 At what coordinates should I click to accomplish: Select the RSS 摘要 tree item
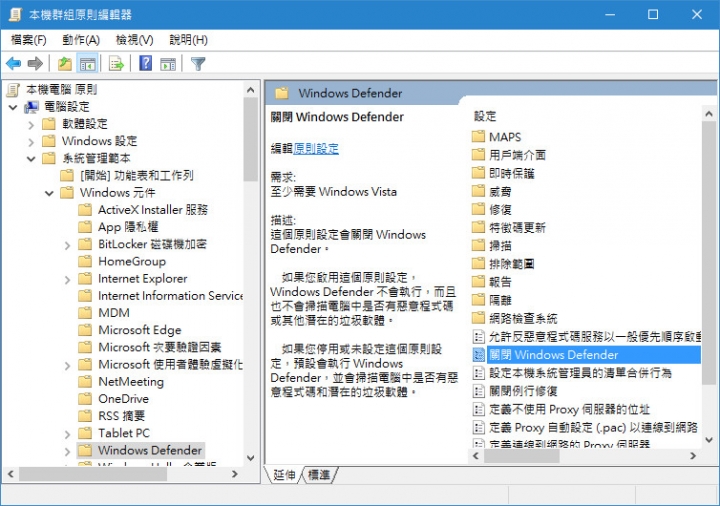tap(121, 416)
